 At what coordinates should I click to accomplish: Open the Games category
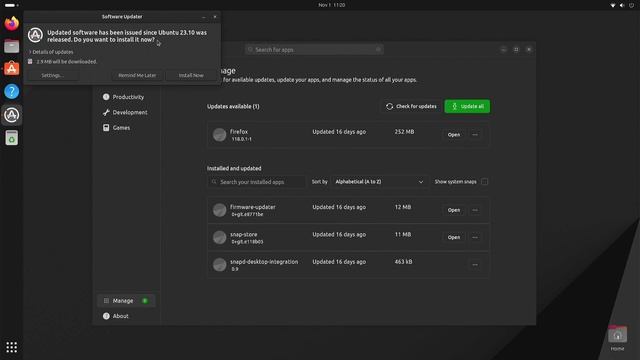(x=126, y=128)
